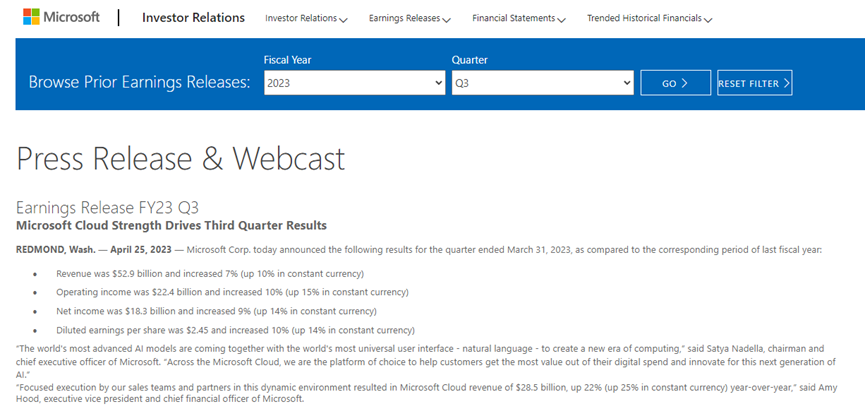Open the Fiscal Year 2023 dropdown
The width and height of the screenshot is (865, 416).
coord(355,83)
